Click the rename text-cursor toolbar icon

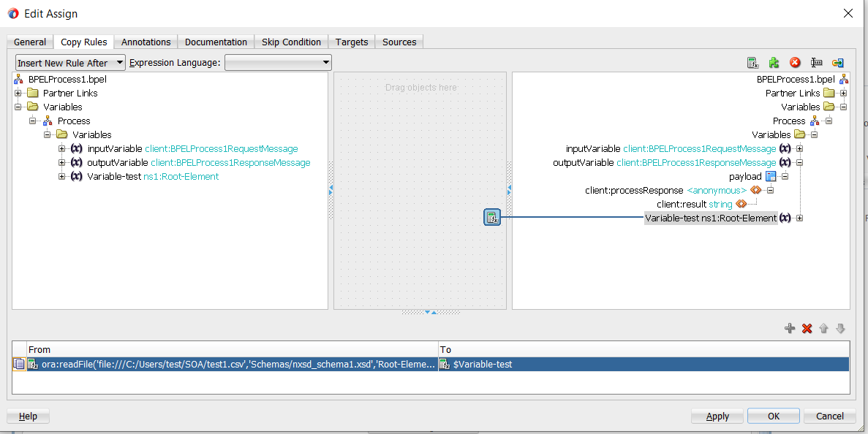tap(816, 63)
